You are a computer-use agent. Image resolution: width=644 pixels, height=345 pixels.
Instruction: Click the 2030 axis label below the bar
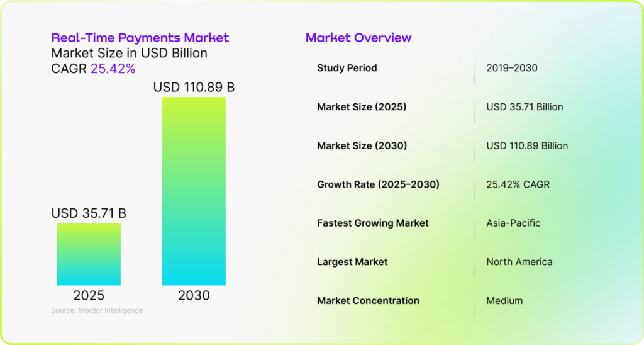pyautogui.click(x=194, y=295)
